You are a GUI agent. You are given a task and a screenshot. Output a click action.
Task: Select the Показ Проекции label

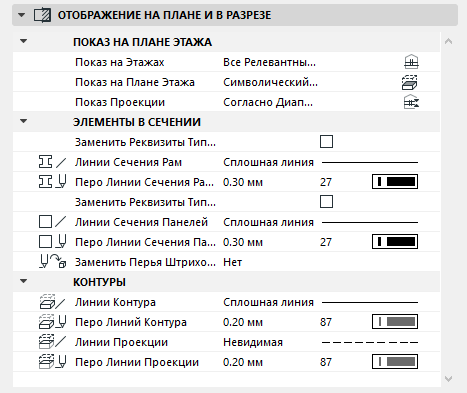click(x=120, y=102)
